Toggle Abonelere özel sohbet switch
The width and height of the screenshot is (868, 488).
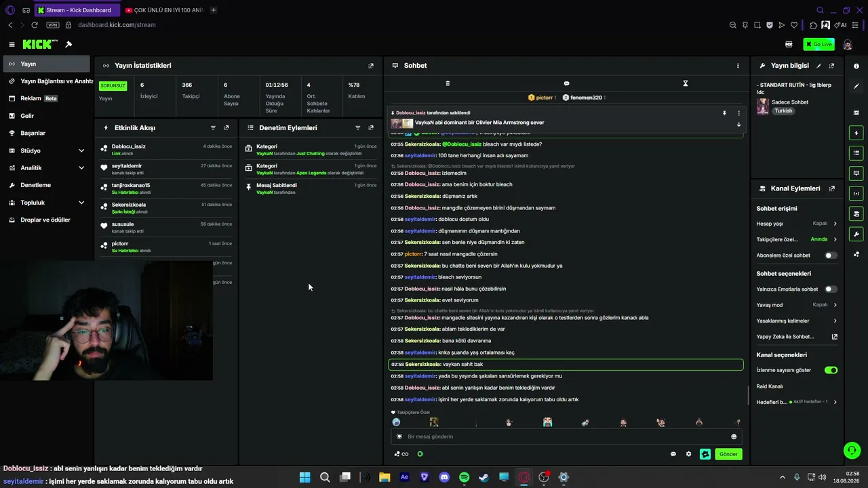tap(831, 256)
